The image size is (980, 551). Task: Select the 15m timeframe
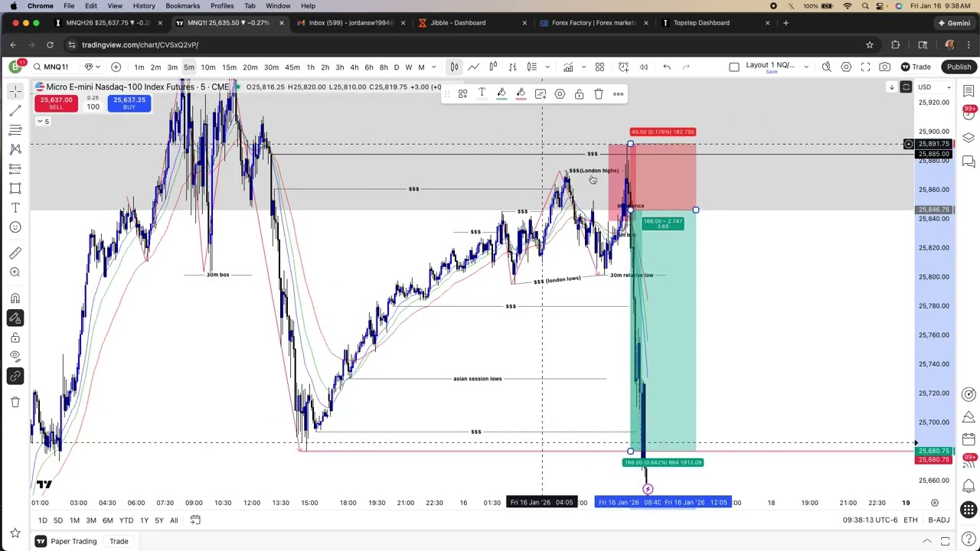229,67
